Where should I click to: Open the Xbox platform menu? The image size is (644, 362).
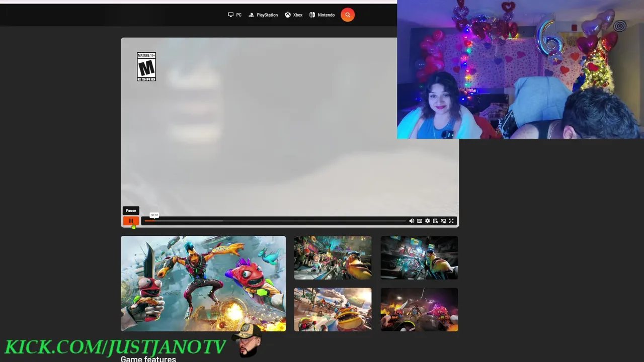[x=293, y=15]
